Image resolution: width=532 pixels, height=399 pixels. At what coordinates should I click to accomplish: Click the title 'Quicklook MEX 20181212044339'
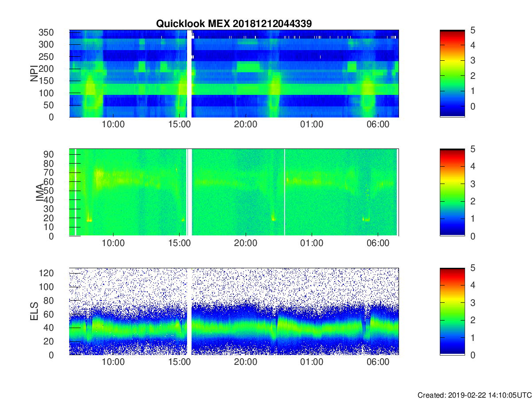pos(234,24)
